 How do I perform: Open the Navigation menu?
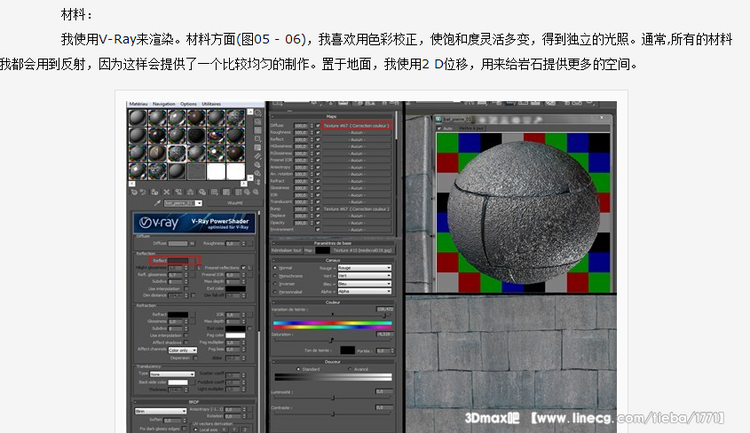click(164, 104)
